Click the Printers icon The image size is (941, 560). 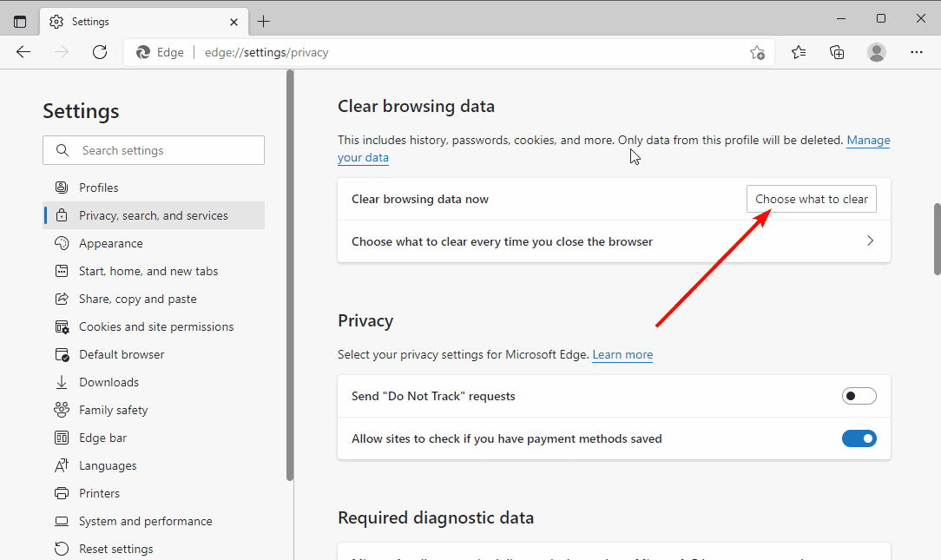coord(62,493)
